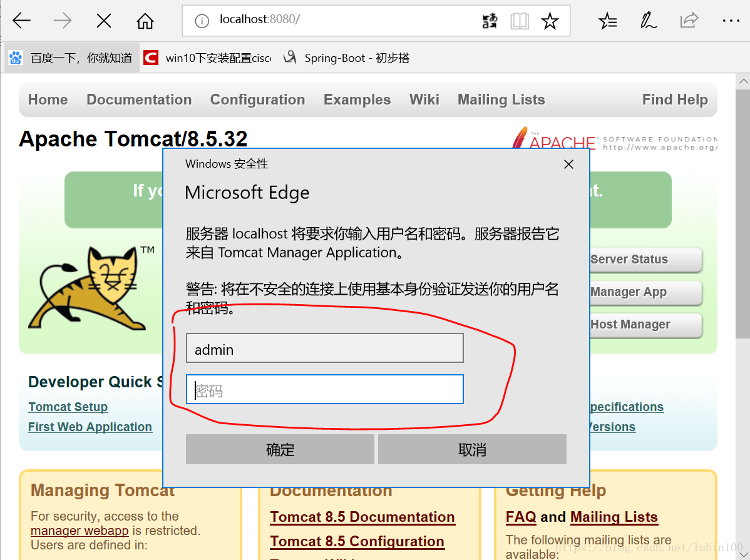
Task: Open the Configuration nav item
Action: (258, 99)
